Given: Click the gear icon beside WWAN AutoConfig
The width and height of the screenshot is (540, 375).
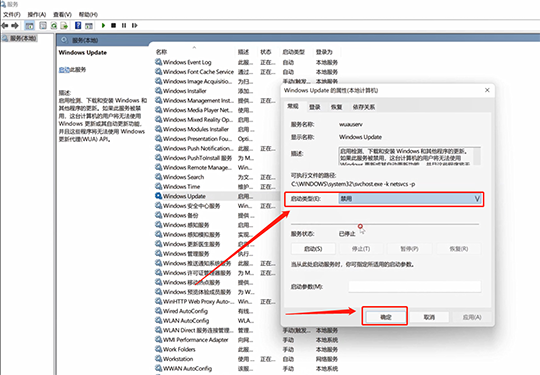Looking at the screenshot, I should pos(158,368).
